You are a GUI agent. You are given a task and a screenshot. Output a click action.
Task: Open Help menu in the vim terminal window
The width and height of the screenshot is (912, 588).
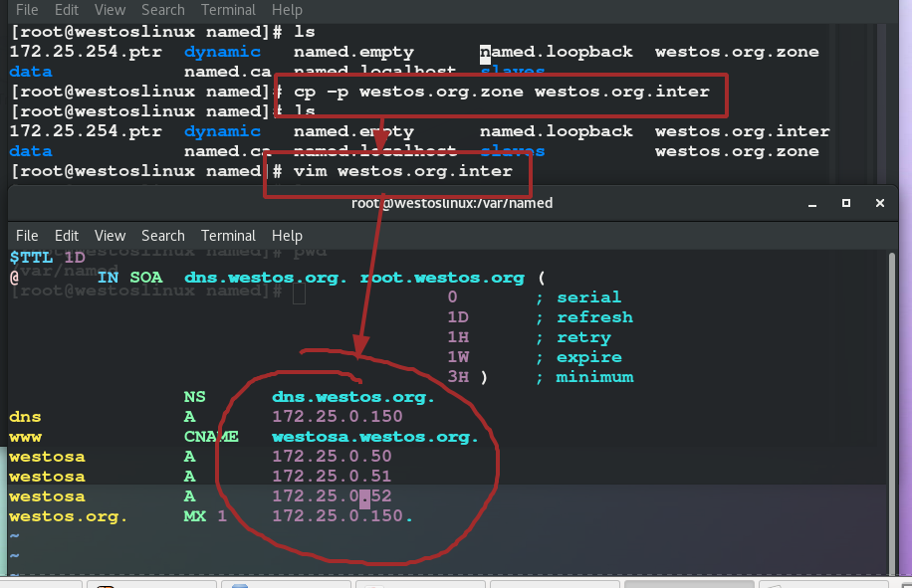(287, 236)
